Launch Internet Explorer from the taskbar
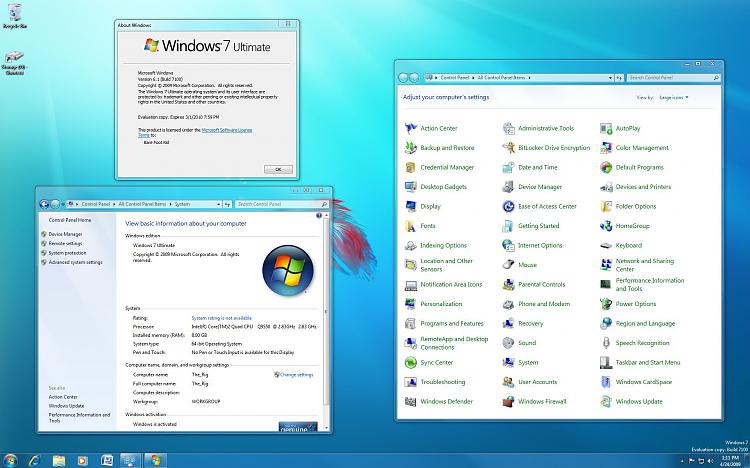Viewport: 750px width, 468px height. click(34, 461)
